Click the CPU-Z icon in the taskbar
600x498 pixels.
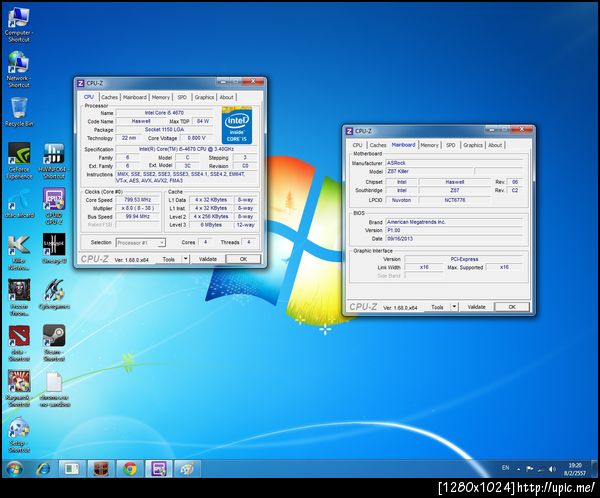[158, 468]
